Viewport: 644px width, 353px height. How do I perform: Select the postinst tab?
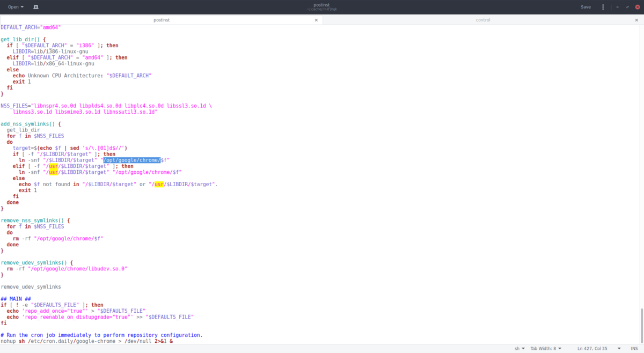[162, 19]
